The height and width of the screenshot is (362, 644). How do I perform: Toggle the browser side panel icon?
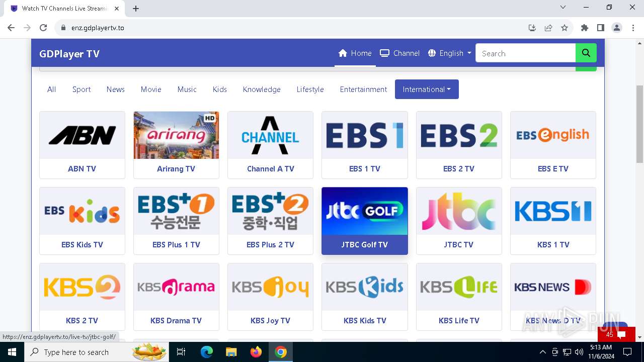click(601, 28)
